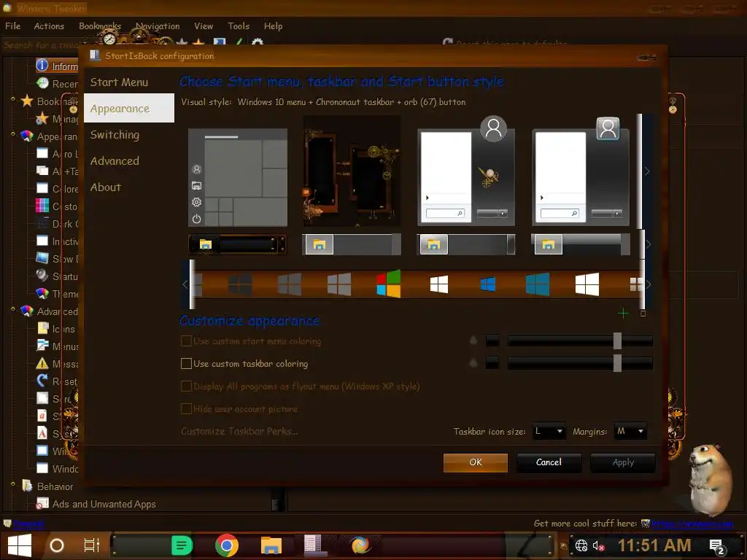Select Ads and Unwanted Apps tree item
The height and width of the screenshot is (560, 747).
[x=104, y=504]
